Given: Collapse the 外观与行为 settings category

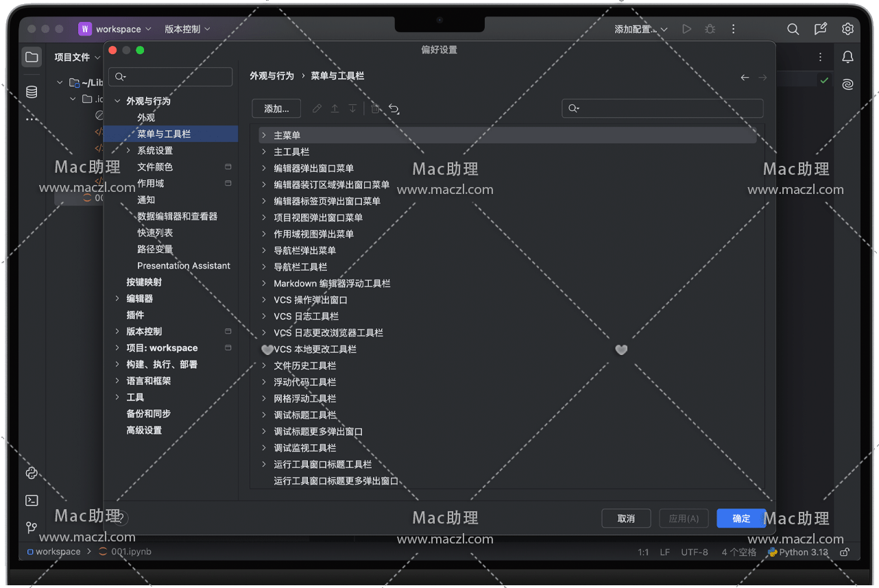Looking at the screenshot, I should coord(117,101).
